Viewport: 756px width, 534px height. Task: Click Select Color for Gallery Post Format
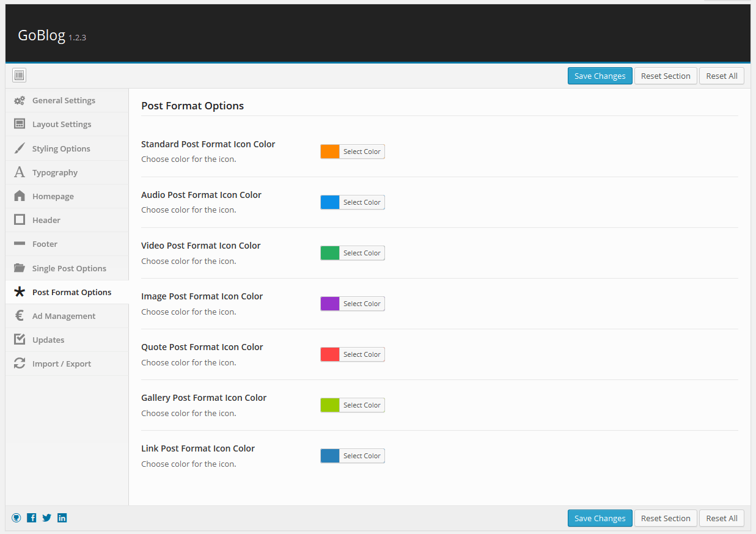coord(362,405)
